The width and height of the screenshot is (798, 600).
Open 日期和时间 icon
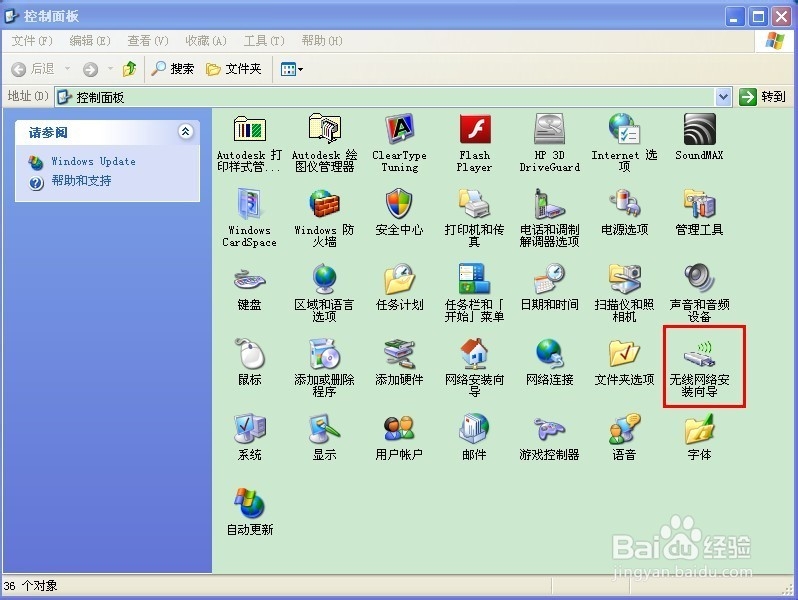point(549,278)
